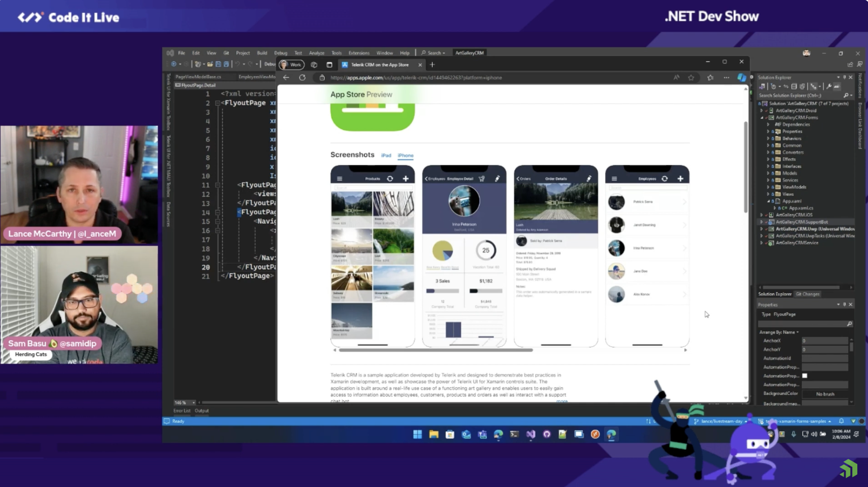Image resolution: width=868 pixels, height=487 pixels.
Task: Open File Explorer from the taskbar
Action: tap(434, 435)
